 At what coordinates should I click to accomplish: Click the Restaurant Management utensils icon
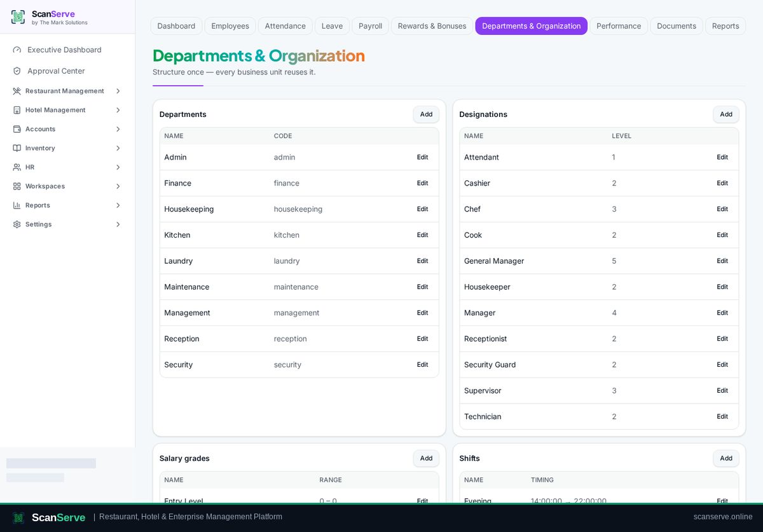click(17, 91)
